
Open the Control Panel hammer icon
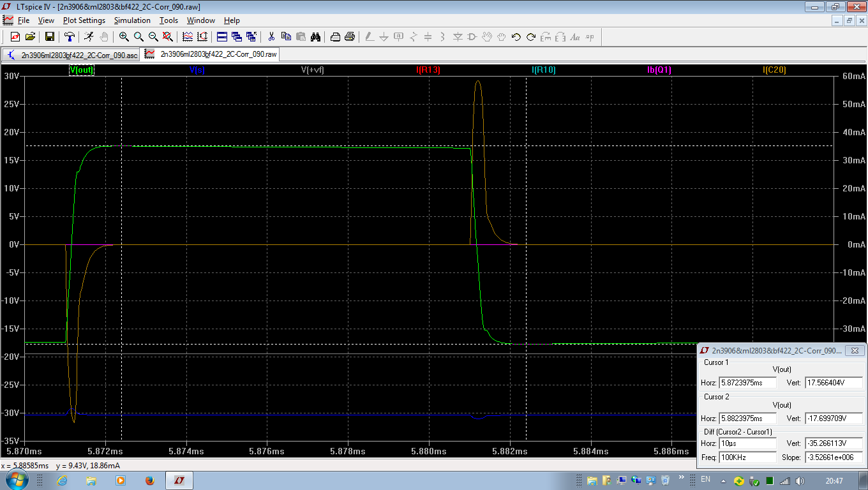pos(70,37)
